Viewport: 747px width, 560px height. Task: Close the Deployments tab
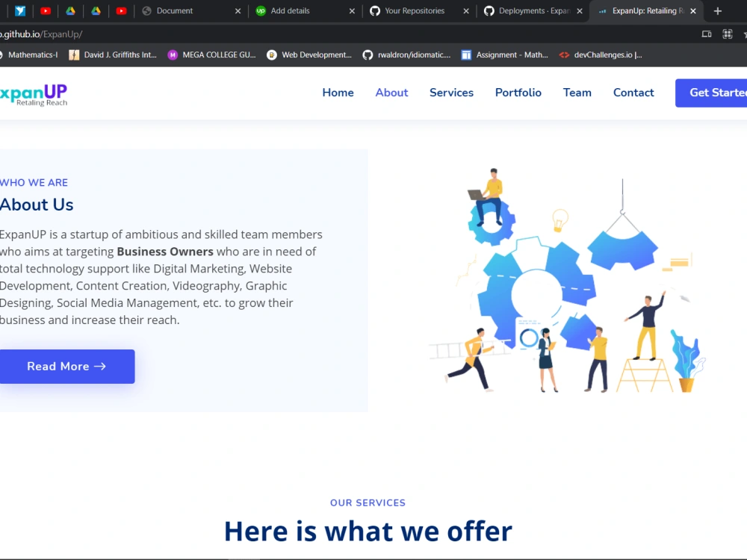pos(580,11)
